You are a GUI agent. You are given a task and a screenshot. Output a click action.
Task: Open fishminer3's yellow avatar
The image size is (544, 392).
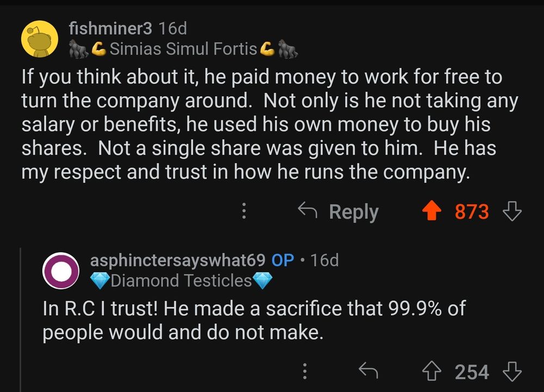pyautogui.click(x=40, y=39)
